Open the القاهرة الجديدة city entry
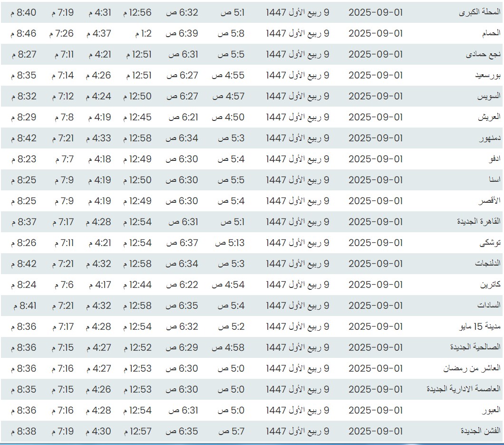Viewport: 504px width, 445px height. point(478,222)
